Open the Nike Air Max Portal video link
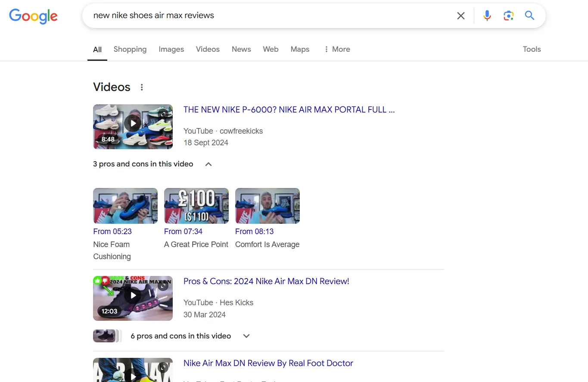The height and width of the screenshot is (382, 588). pos(289,110)
